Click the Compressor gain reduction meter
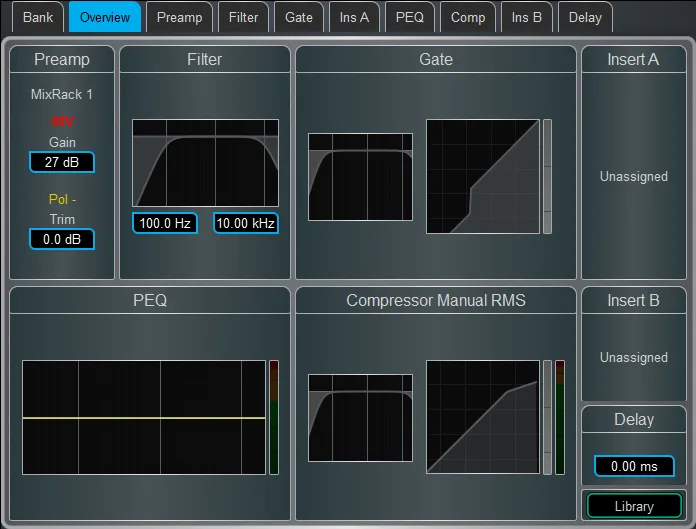The height and width of the screenshot is (529, 696). point(547,417)
